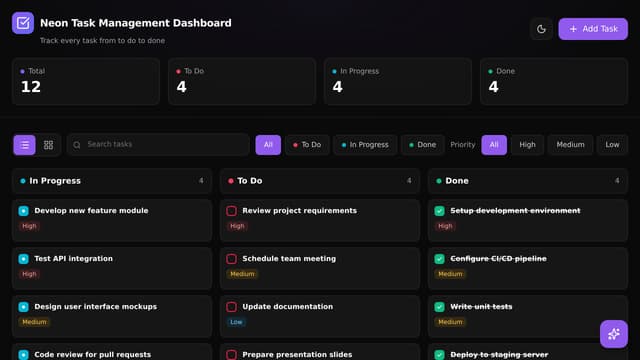
Task: Filter tasks by In Progress status
Action: (x=365, y=145)
